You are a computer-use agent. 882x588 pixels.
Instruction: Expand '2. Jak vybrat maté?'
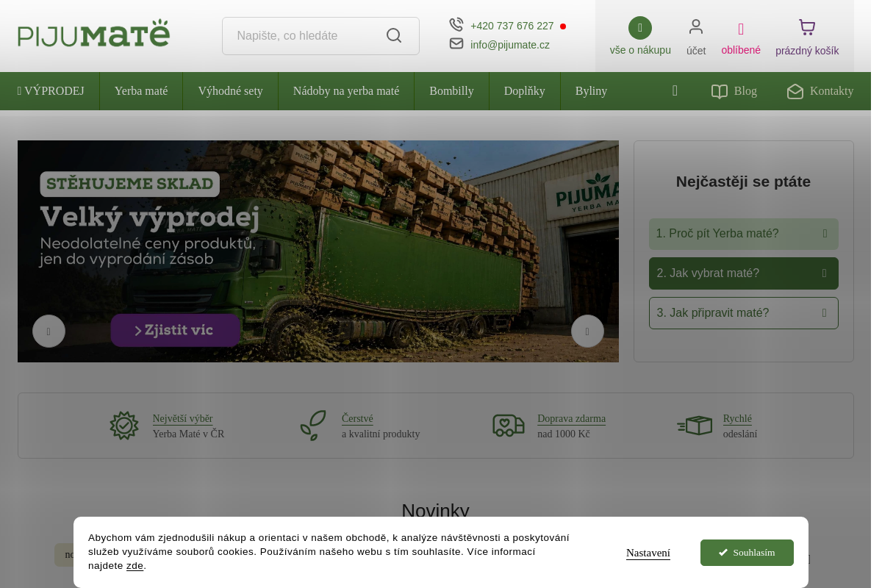coord(743,273)
